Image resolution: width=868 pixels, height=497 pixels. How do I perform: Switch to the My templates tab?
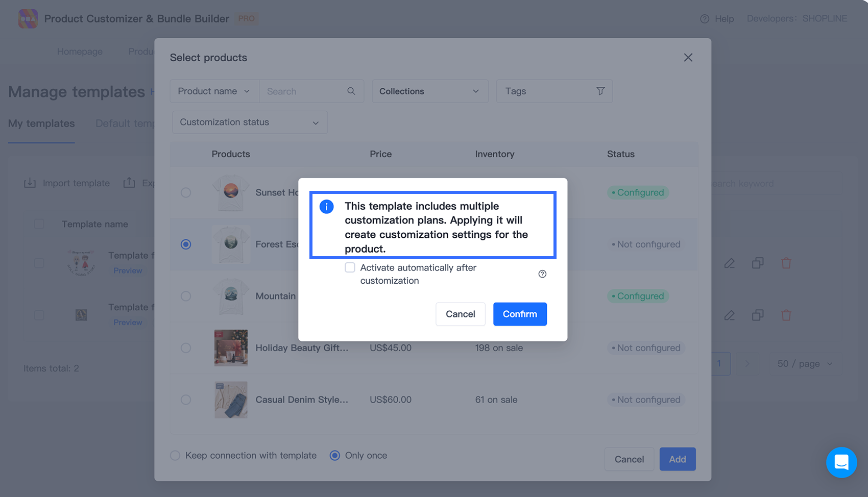point(41,123)
